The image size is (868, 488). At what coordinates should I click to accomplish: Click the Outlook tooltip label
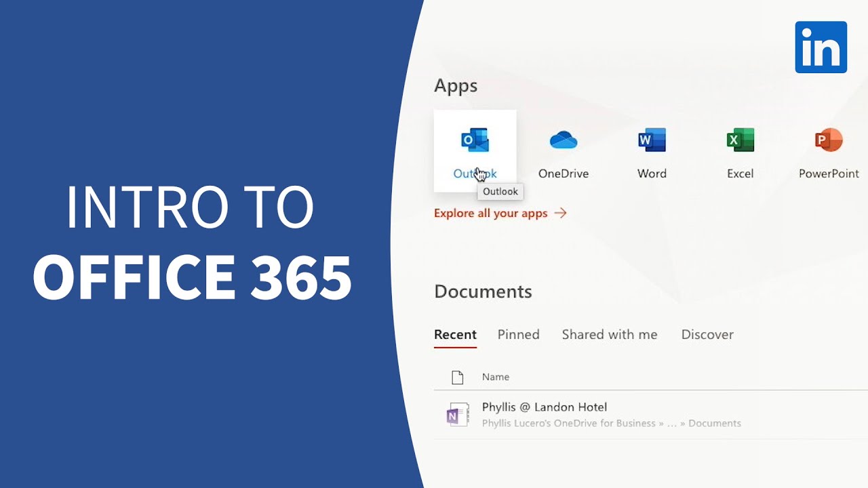[500, 191]
